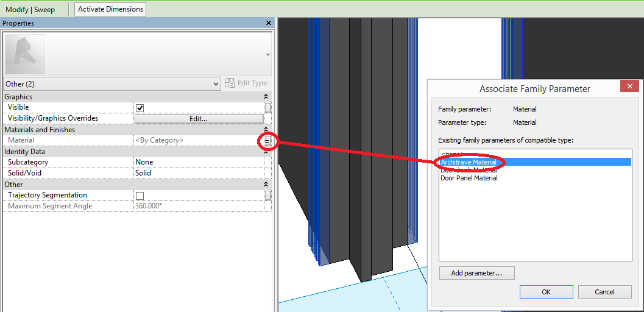Click Cancel in Associate Family Parameter
The height and width of the screenshot is (312, 644).
(604, 292)
